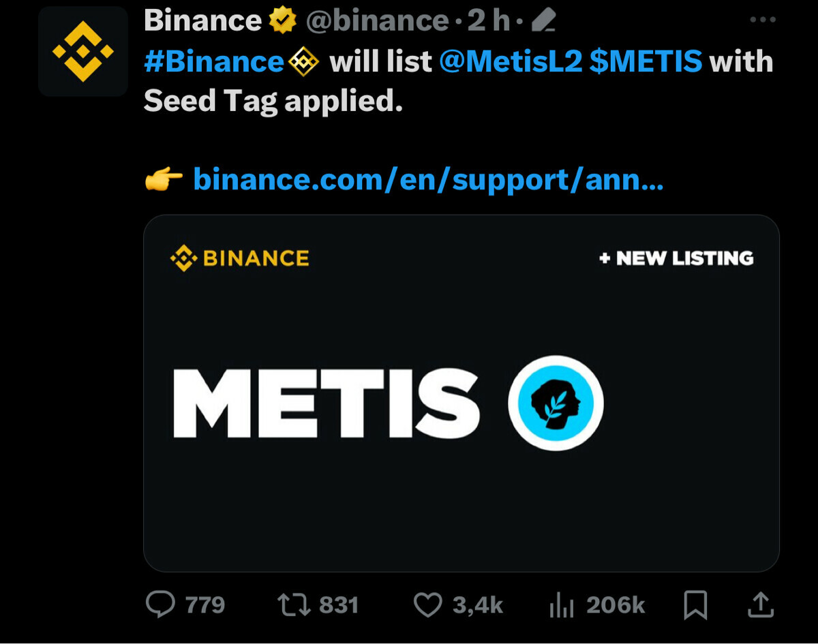Like the tweet with heart icon

coord(428,604)
